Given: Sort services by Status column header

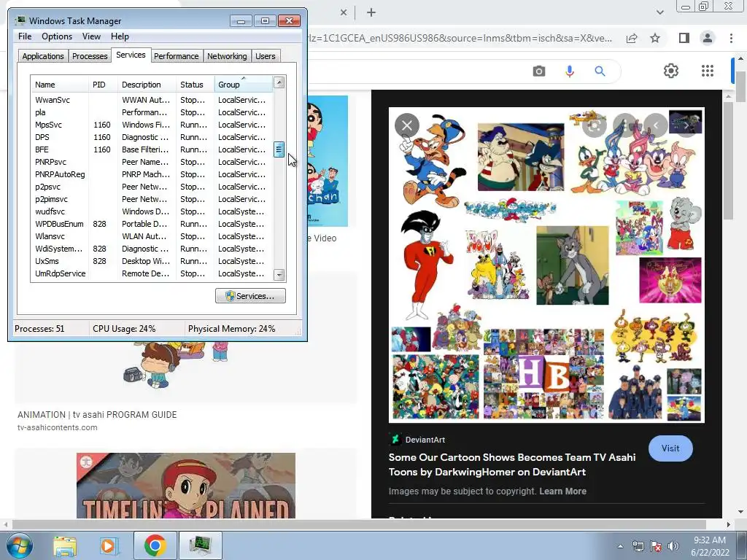Looking at the screenshot, I should click(196, 85).
